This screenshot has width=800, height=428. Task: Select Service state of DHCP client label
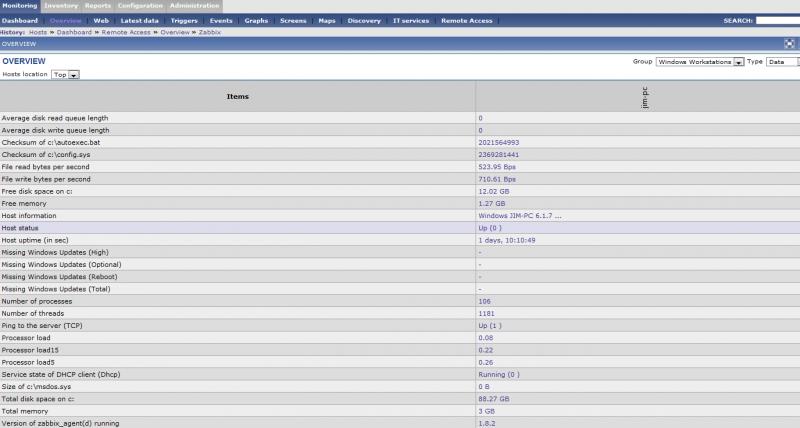tap(61, 374)
